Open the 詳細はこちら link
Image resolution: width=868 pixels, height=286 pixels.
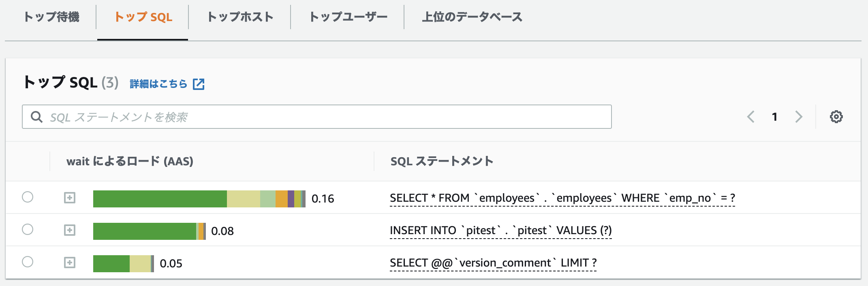coord(158,84)
